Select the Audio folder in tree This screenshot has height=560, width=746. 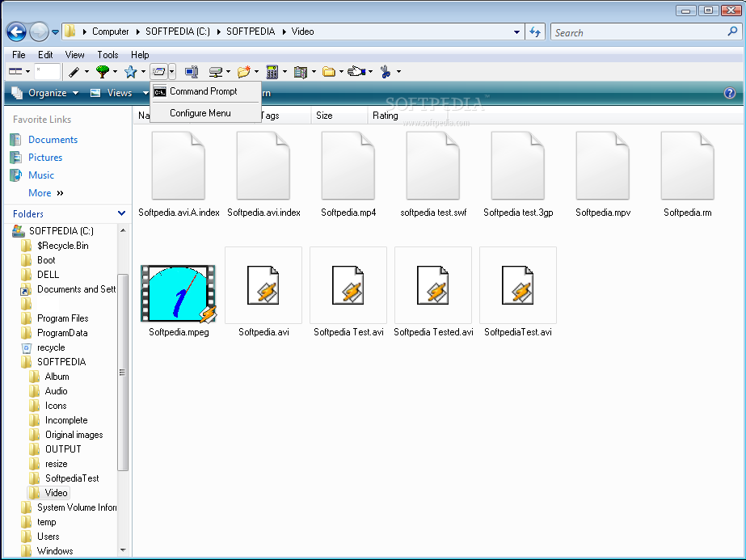56,391
